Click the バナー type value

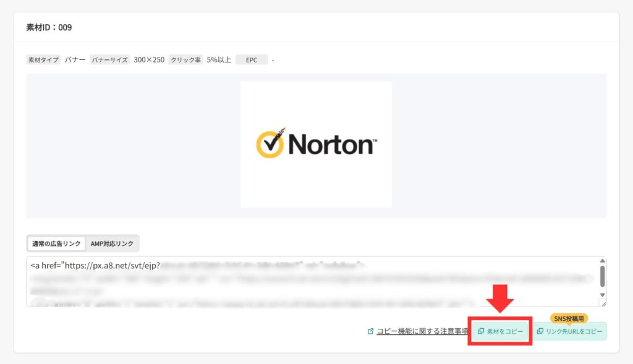tap(75, 60)
